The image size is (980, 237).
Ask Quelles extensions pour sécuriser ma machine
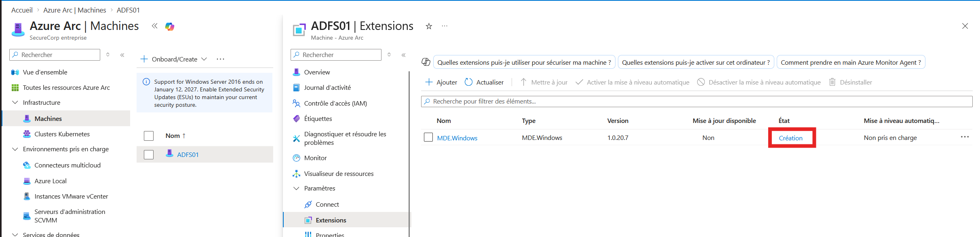coord(524,62)
